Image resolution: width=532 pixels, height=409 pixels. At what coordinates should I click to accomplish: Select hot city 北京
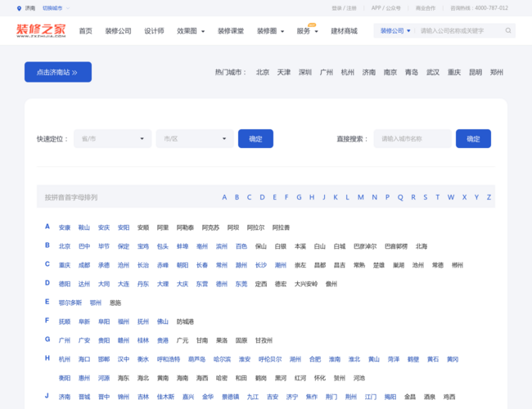pos(262,72)
